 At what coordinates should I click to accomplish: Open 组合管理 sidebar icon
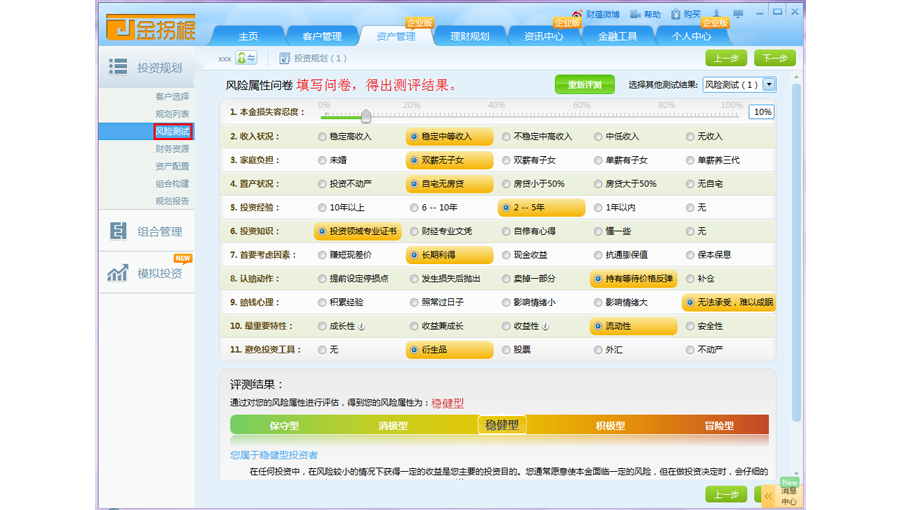118,231
